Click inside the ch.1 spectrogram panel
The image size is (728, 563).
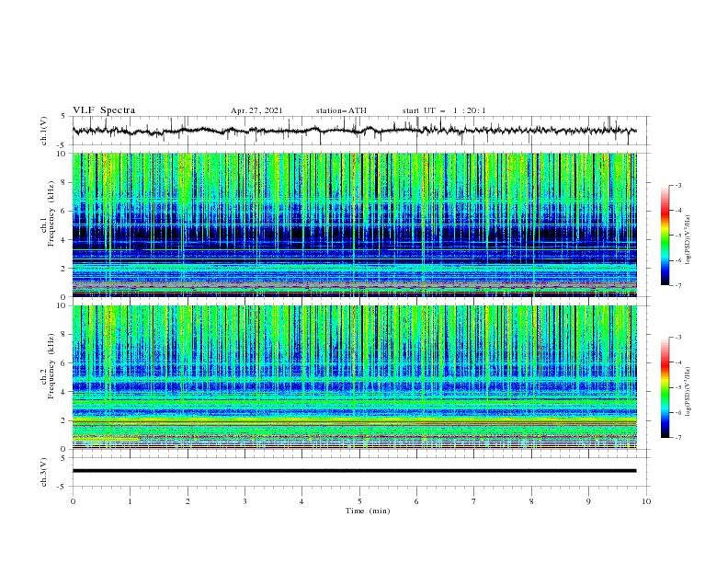354,224
